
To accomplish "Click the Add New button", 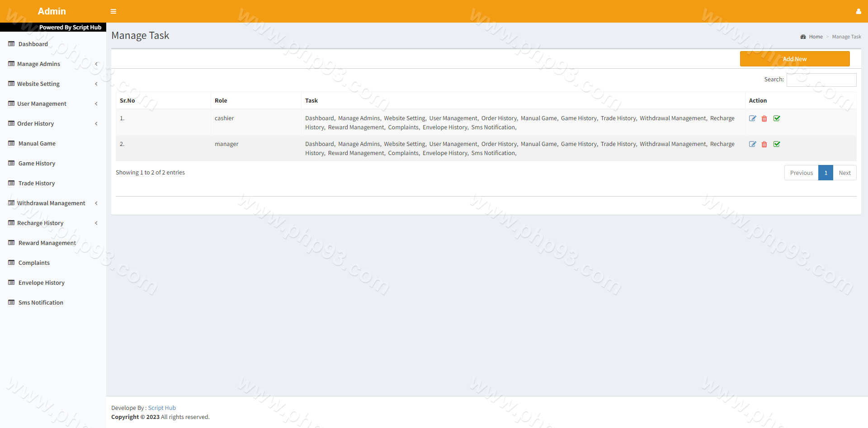I will 794,59.
